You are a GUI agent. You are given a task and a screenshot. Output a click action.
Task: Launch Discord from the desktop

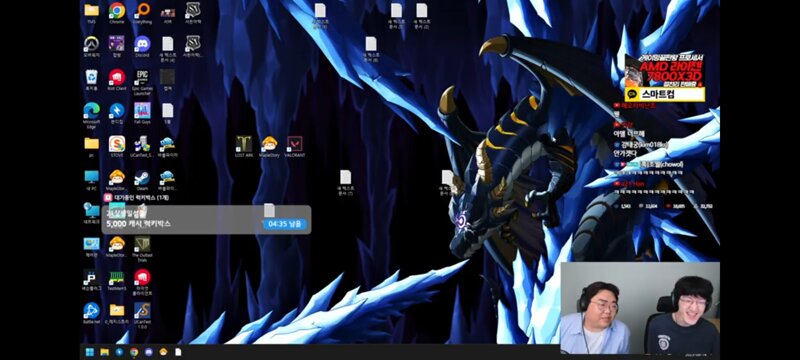(142, 45)
